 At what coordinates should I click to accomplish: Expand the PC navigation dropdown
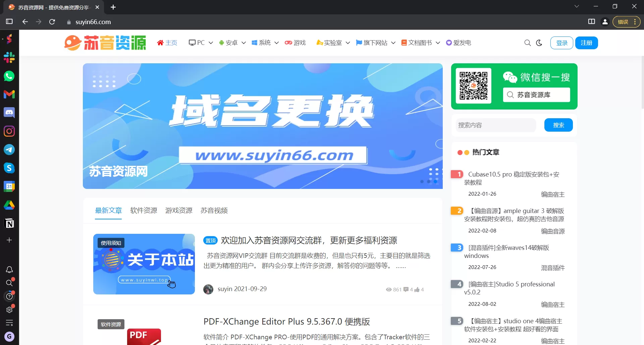211,43
